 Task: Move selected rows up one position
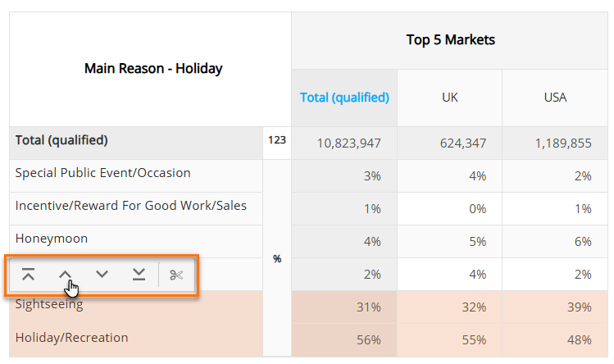pyautogui.click(x=65, y=275)
